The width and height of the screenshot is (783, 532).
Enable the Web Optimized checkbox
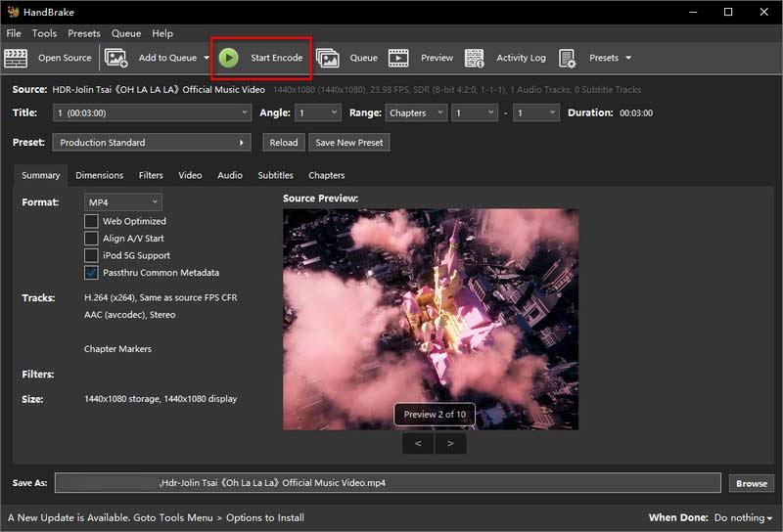[91, 221]
